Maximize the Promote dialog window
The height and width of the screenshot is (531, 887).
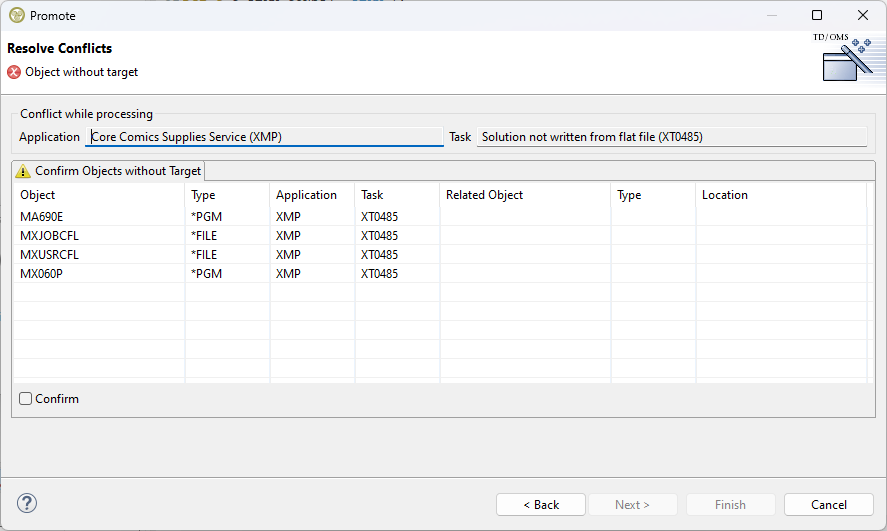pos(817,15)
